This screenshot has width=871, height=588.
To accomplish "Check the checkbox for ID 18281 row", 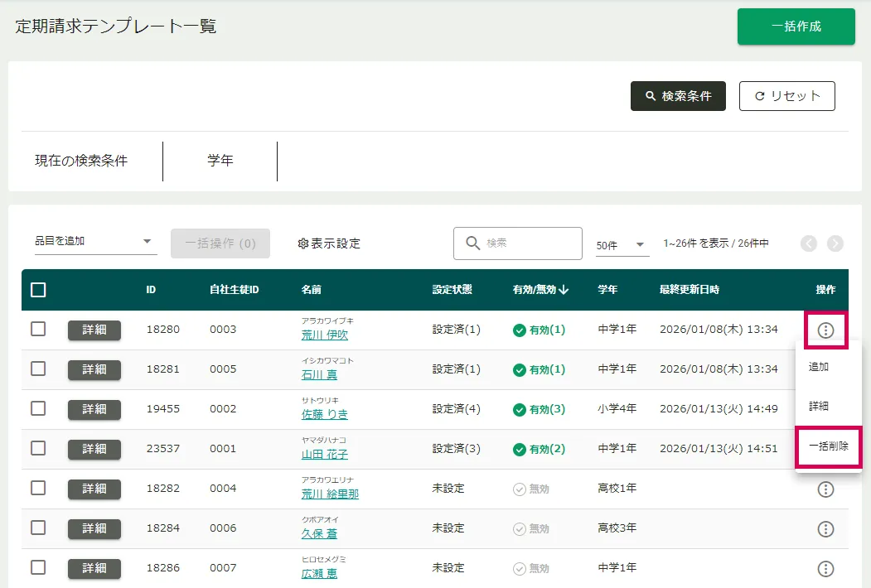I will coord(38,369).
